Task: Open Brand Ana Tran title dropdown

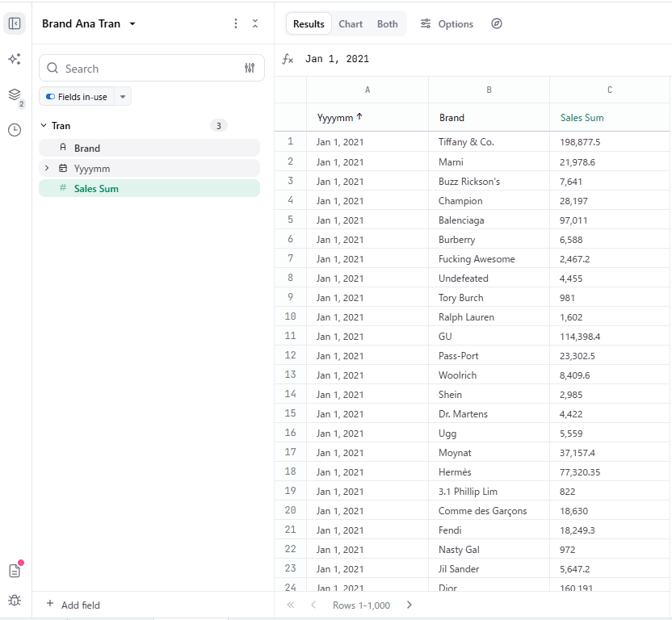Action: pos(132,24)
